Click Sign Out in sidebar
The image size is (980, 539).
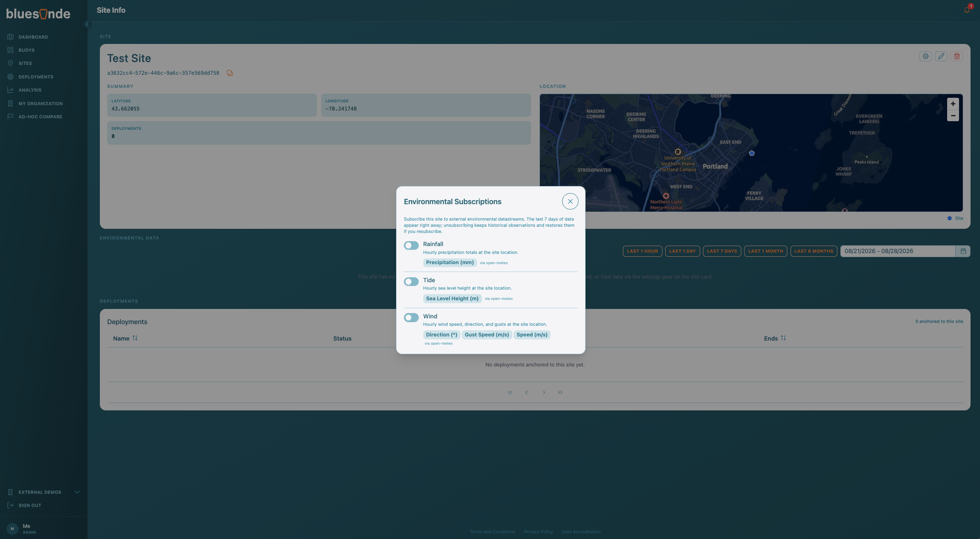(30, 505)
